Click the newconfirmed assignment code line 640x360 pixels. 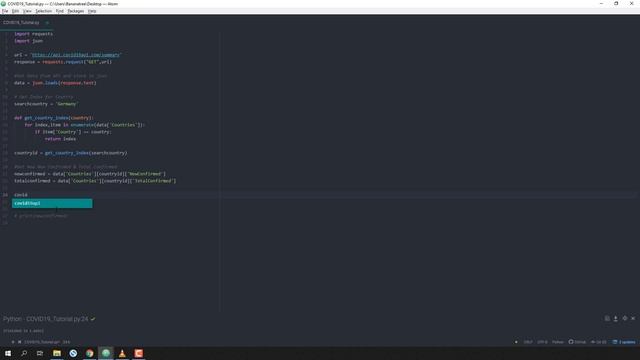(x=90, y=174)
